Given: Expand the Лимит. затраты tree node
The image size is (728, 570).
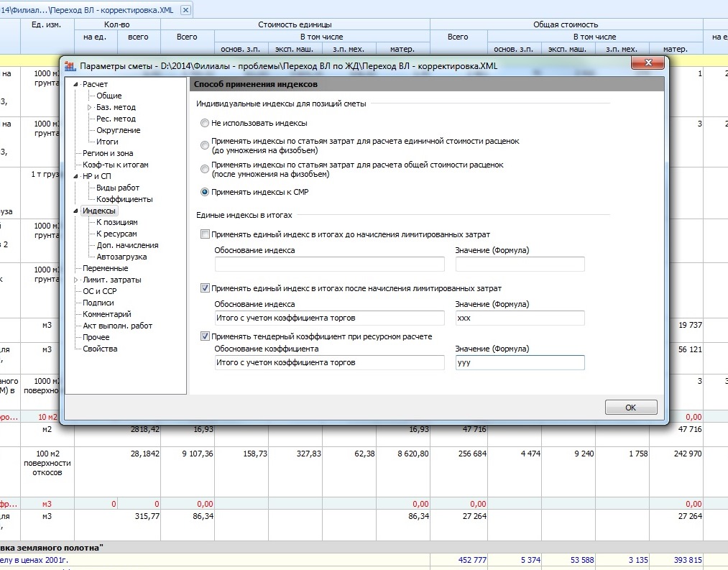Looking at the screenshot, I should [75, 280].
